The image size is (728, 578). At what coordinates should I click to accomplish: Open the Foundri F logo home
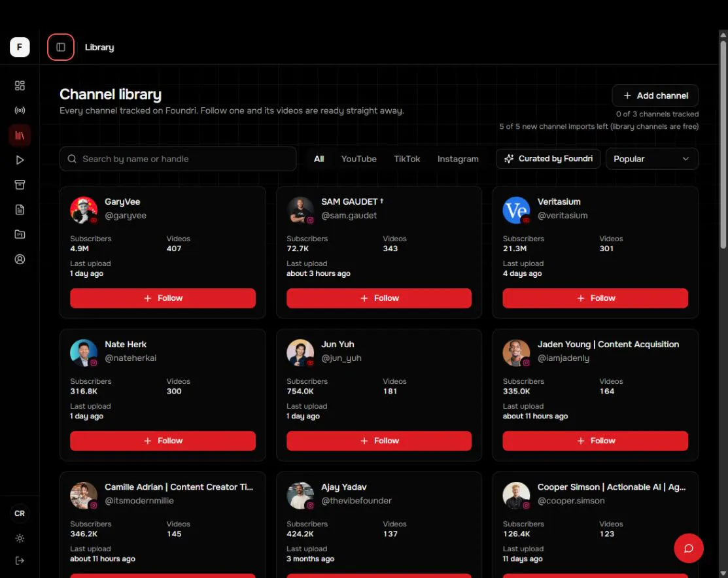[20, 47]
